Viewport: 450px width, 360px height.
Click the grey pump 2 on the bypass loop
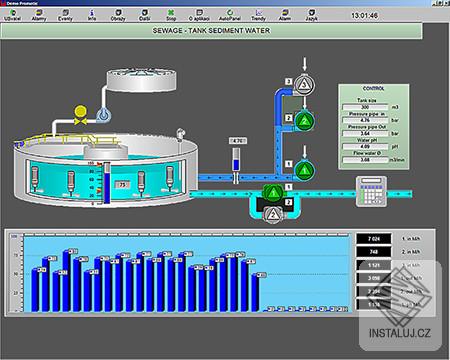273,214
